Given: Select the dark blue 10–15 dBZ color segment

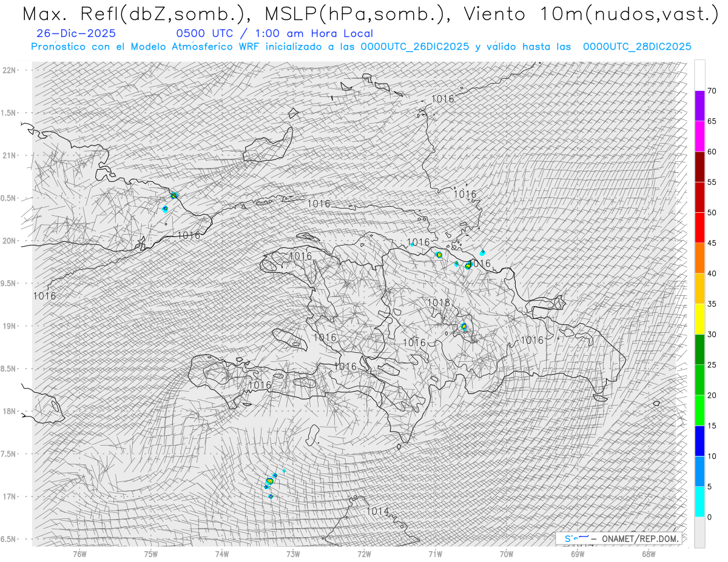Looking at the screenshot, I should (699, 441).
